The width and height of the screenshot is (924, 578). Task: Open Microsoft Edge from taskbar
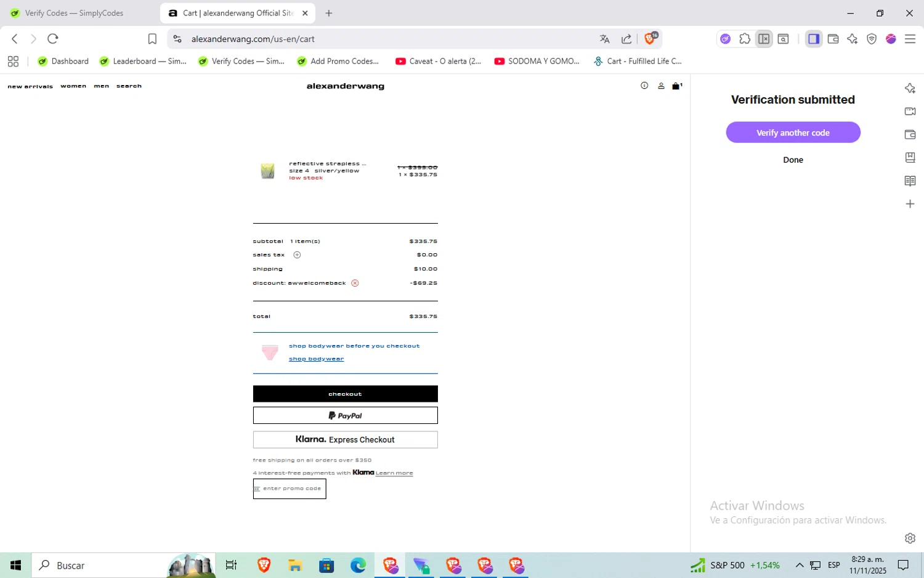[x=358, y=565]
